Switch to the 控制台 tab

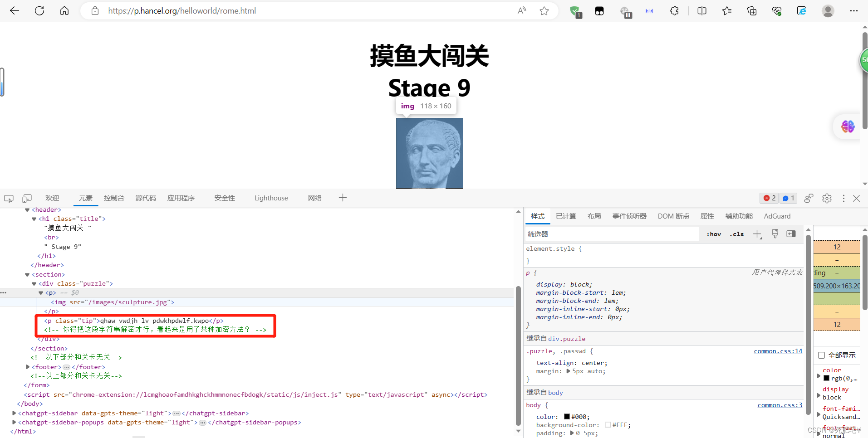click(x=114, y=198)
